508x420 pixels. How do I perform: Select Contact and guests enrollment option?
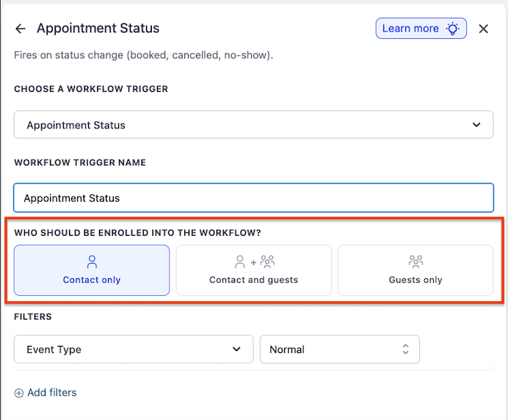(254, 271)
